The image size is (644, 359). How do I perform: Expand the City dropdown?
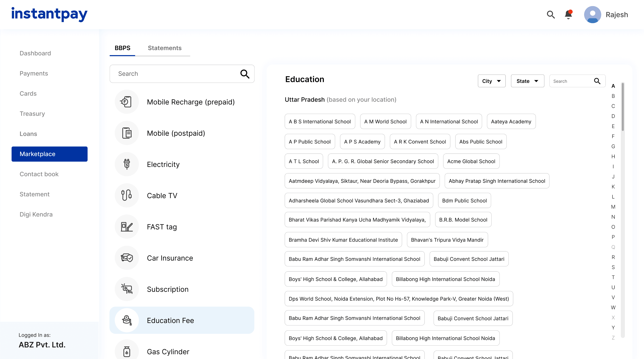[491, 81]
